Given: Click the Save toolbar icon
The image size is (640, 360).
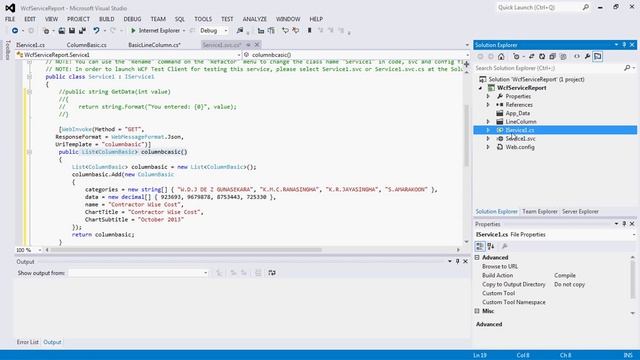Looking at the screenshot, I should [x=72, y=31].
